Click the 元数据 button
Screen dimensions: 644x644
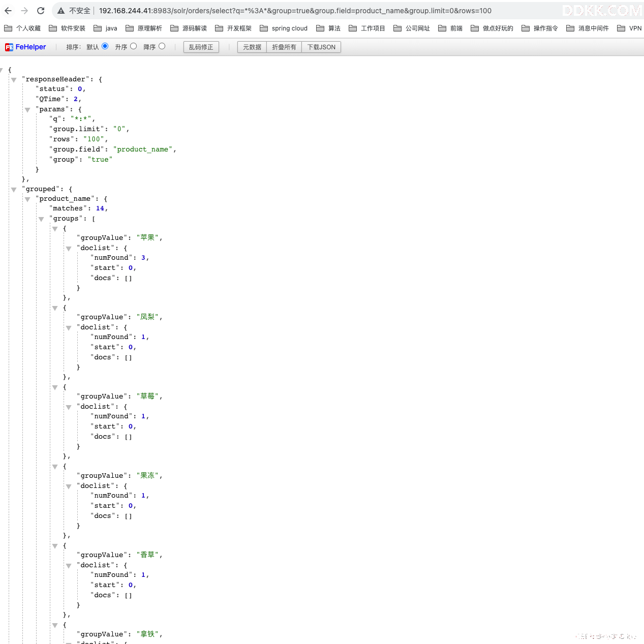pyautogui.click(x=252, y=47)
